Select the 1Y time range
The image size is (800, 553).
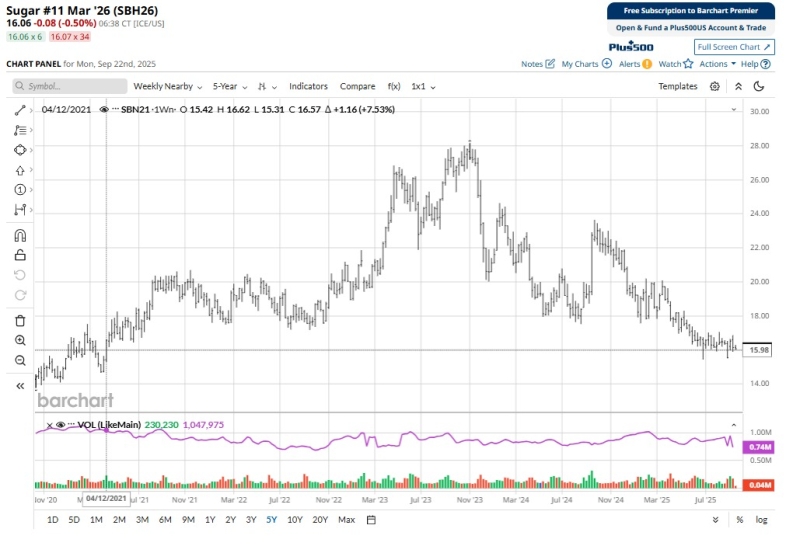(210, 520)
